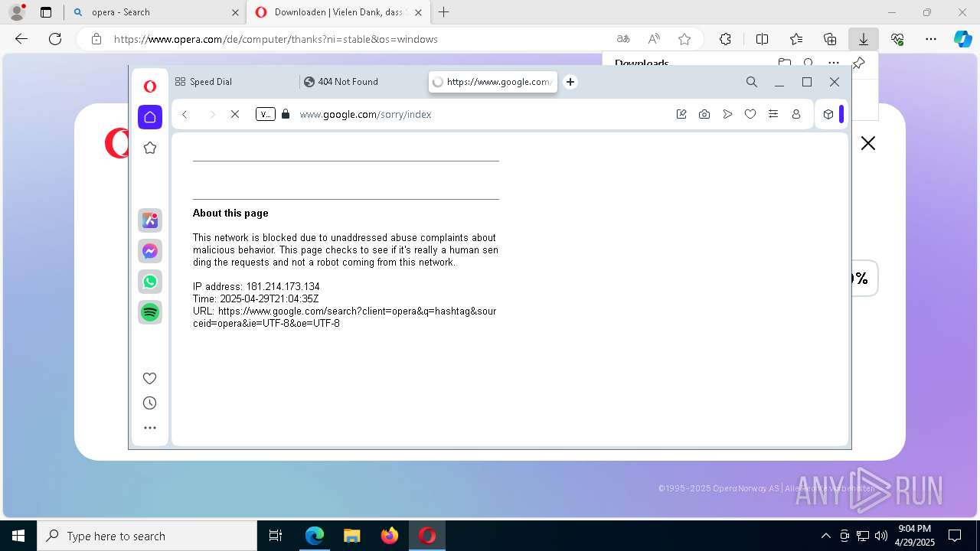Open Opera Easy Setup sliders icon
The width and height of the screenshot is (980, 551).
click(x=773, y=114)
